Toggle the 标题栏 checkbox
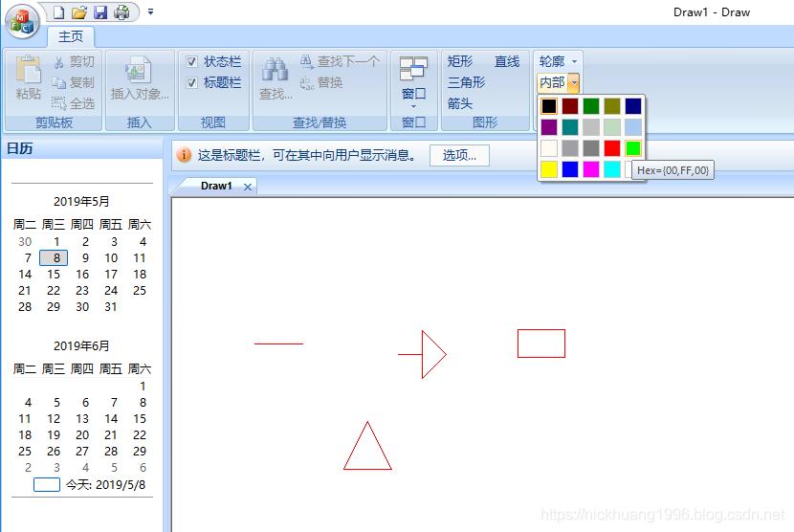The height and width of the screenshot is (532, 794). click(x=191, y=82)
